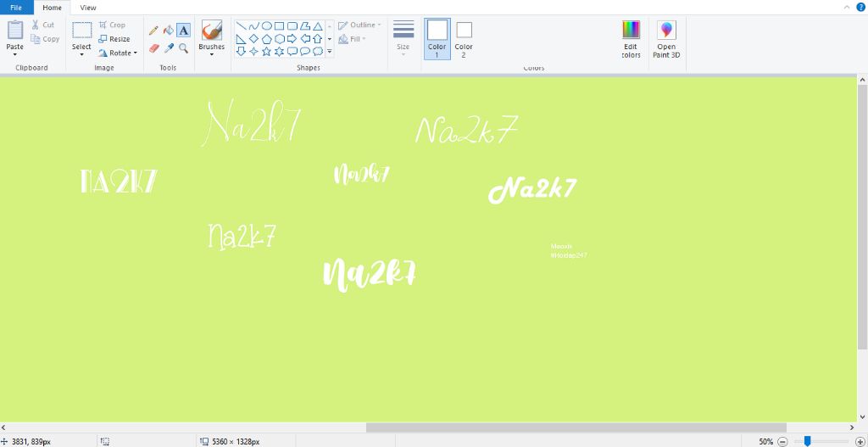Choose the Six-point star shape

coord(279,52)
